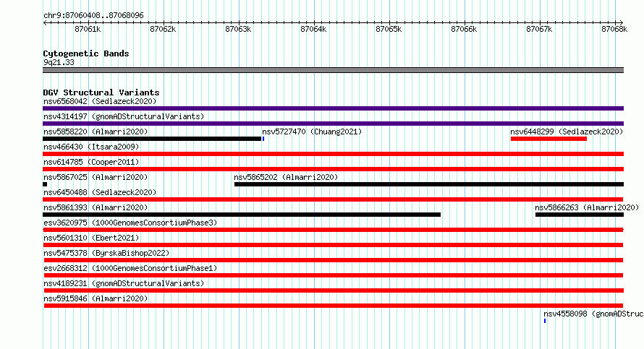Click the gray 9q21.33 cytogenetic band bar
This screenshot has width=644, height=349.
click(333, 70)
